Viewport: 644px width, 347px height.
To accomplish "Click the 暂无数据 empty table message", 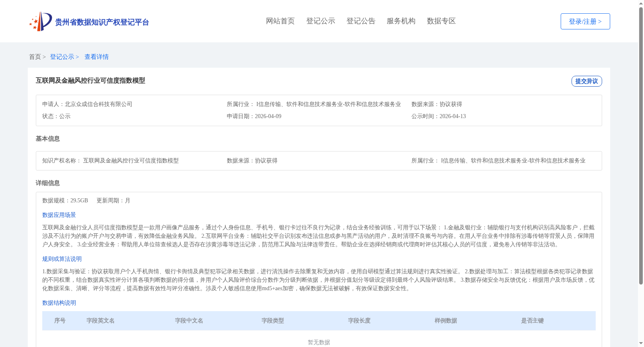I will [x=319, y=342].
